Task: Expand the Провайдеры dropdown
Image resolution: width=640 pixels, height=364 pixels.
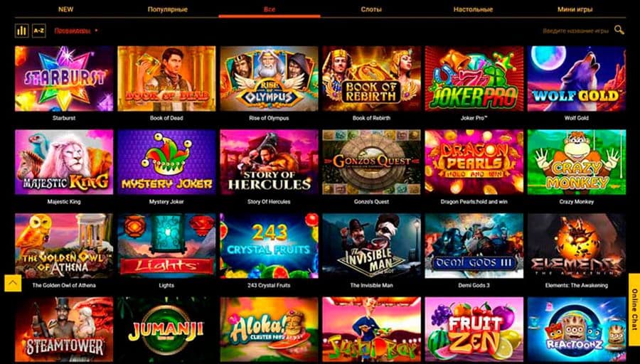Action: tap(76, 31)
